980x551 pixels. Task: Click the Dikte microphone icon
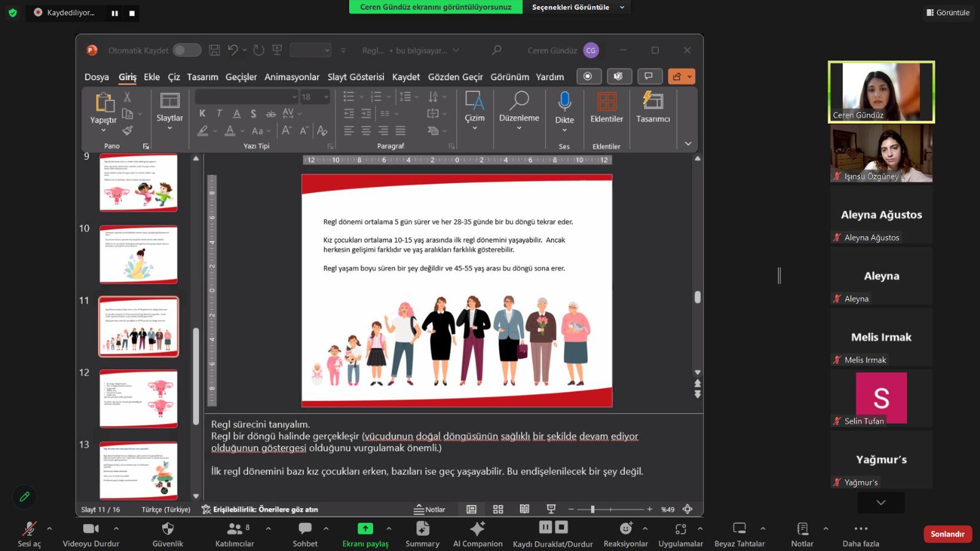pyautogui.click(x=564, y=101)
